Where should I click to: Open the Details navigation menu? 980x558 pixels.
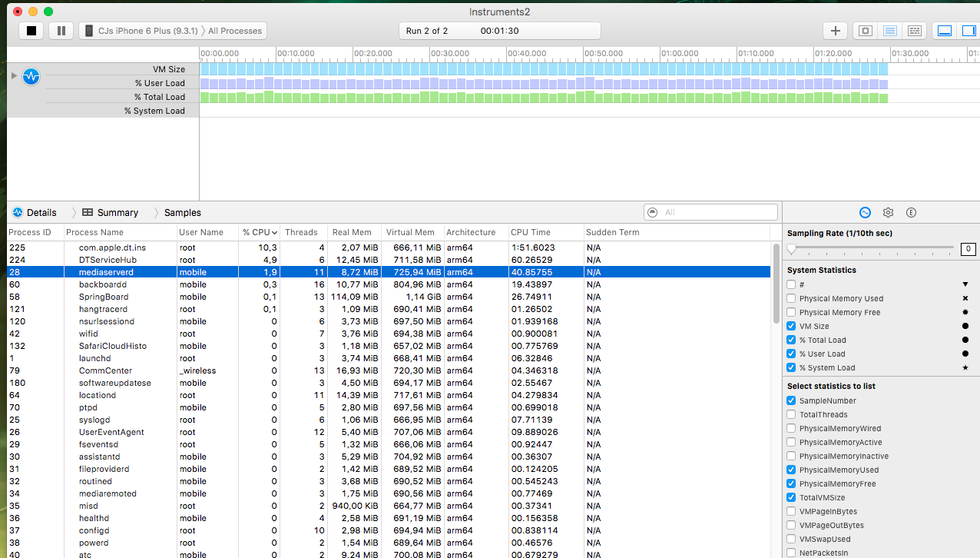[x=35, y=213]
